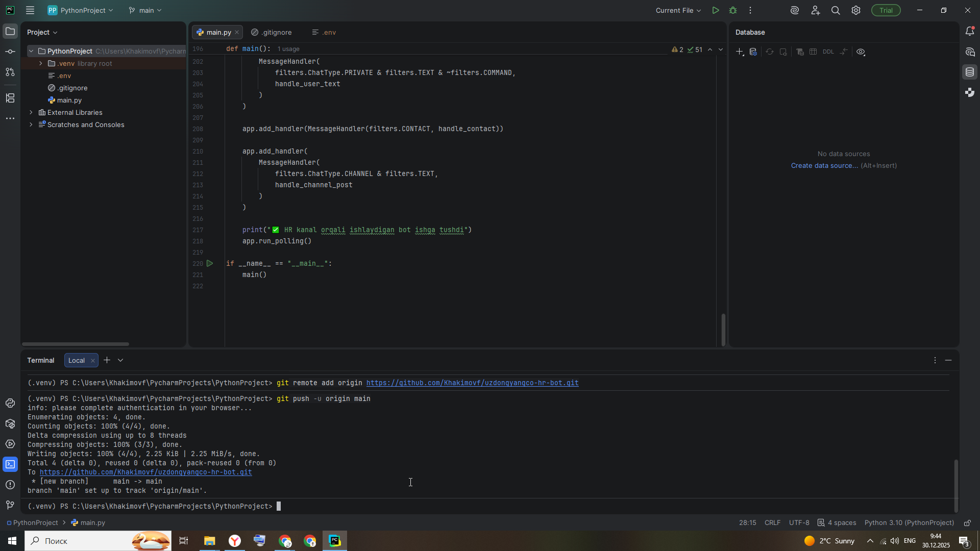The image size is (980, 551).
Task: Click the Create data source link
Action: tap(824, 166)
